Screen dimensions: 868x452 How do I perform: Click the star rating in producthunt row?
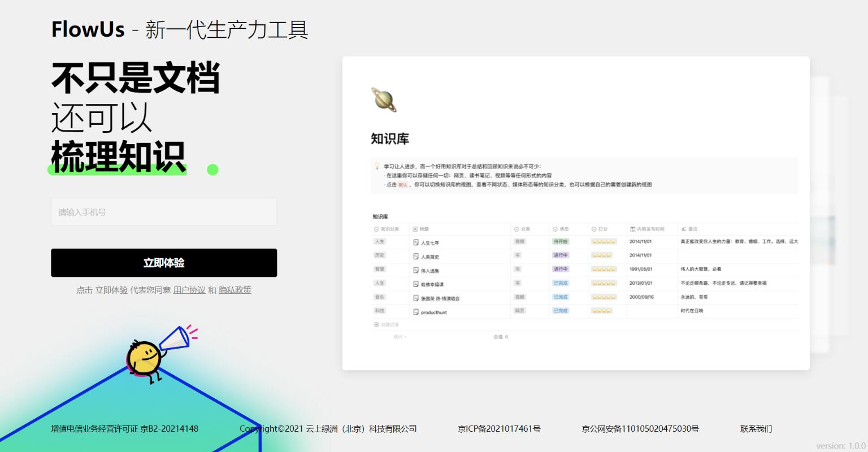[x=601, y=311]
